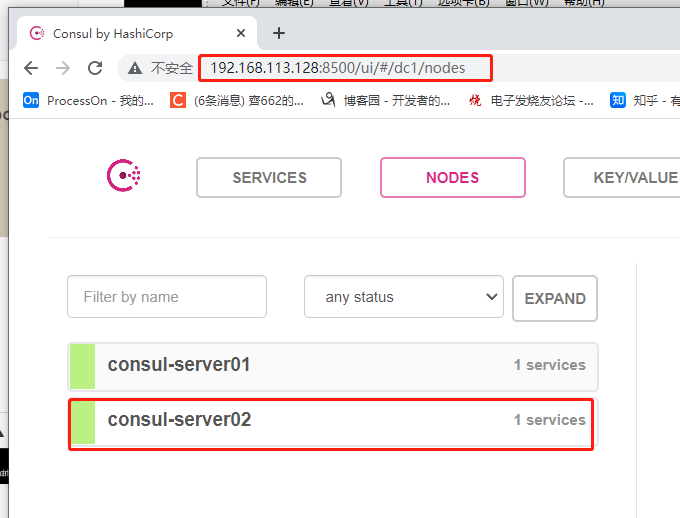Viewport: 680px width, 518px height.
Task: Open the ProcessOn bookmark
Action: click(x=88, y=101)
